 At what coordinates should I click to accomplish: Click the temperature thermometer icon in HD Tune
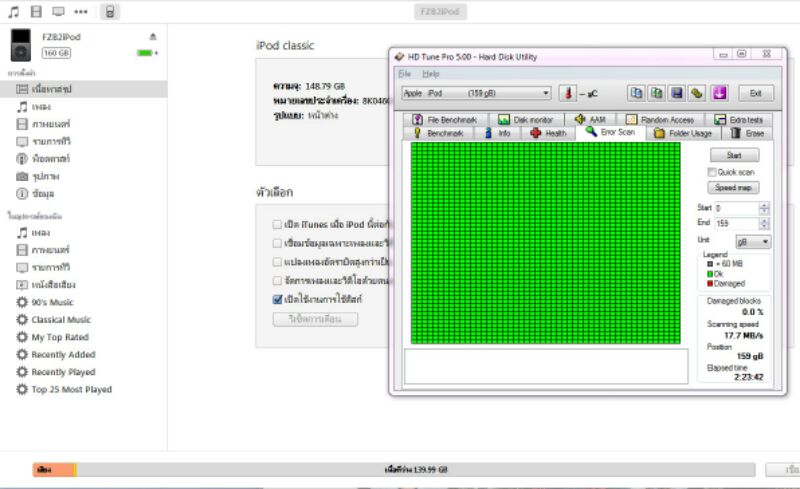pos(567,93)
